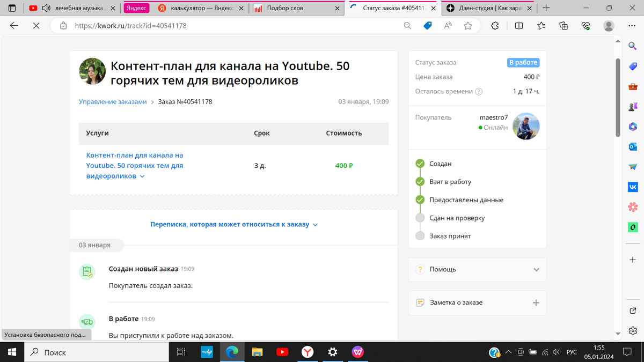Open the sidebar Tools briefcase icon
Image resolution: width=644 pixels, height=362 pixels.
coord(633,86)
